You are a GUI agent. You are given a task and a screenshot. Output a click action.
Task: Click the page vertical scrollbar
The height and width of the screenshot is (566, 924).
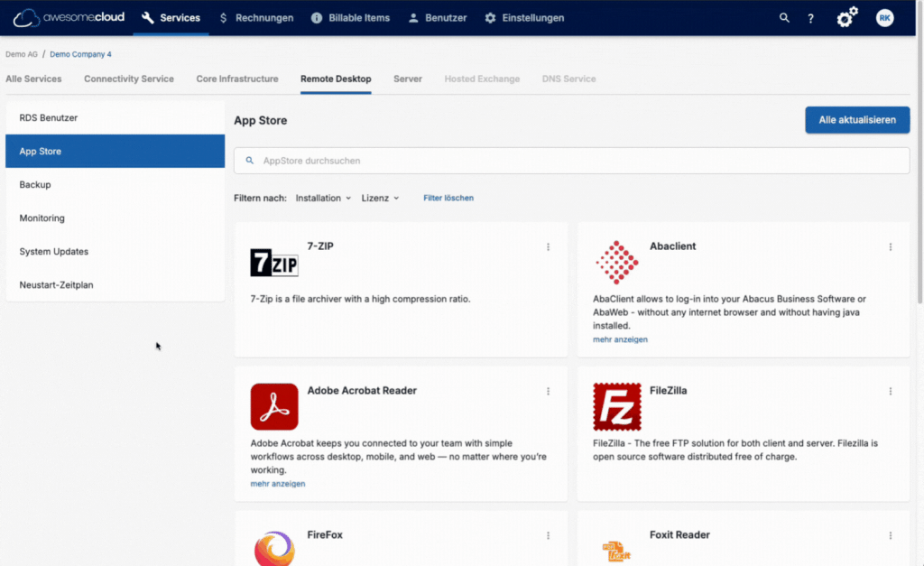pyautogui.click(x=919, y=153)
